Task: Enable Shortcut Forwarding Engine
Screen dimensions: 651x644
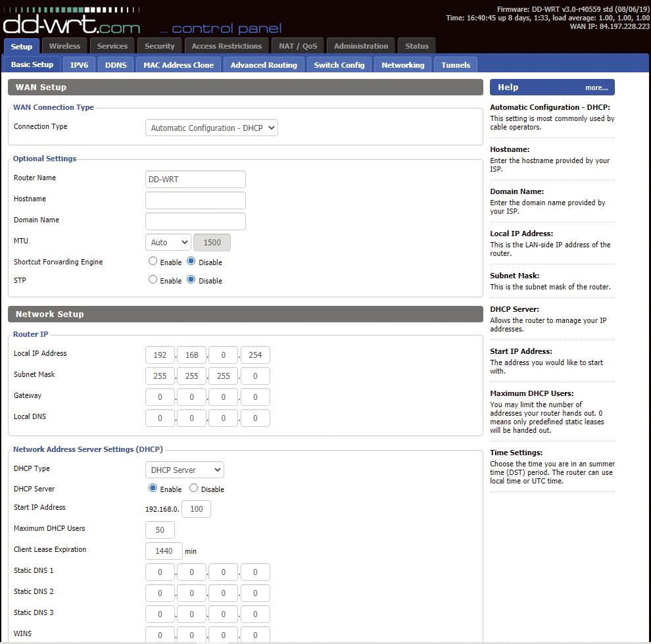Action: (x=153, y=261)
